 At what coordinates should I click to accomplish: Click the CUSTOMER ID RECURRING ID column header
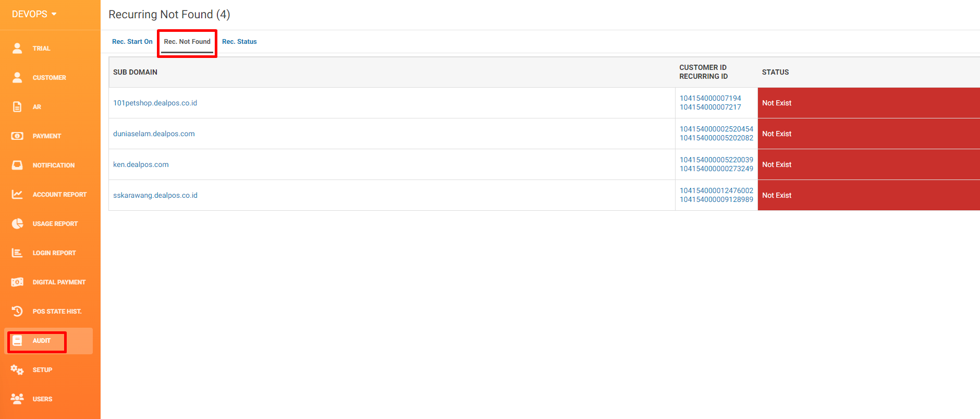click(703, 72)
